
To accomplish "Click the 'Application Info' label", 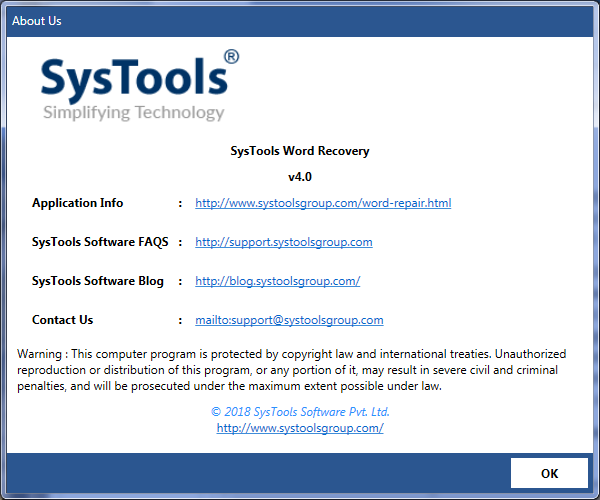I will [x=78, y=203].
